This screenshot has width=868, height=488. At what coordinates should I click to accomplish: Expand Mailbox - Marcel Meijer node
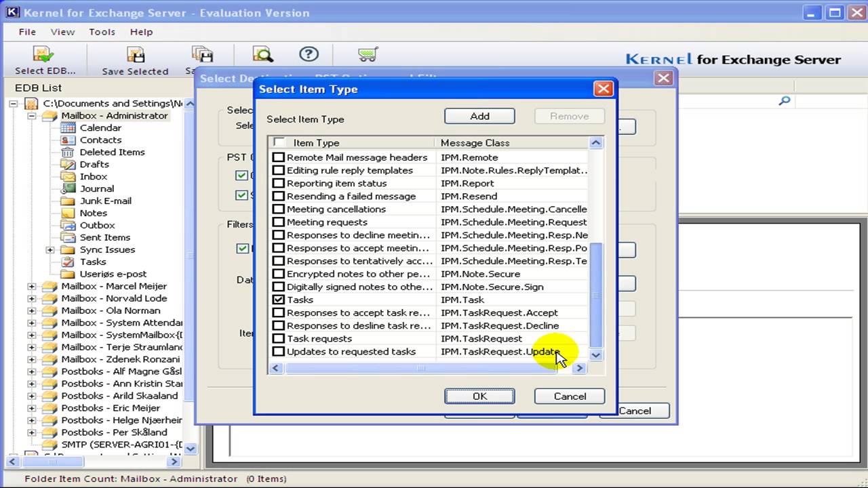pos(32,287)
